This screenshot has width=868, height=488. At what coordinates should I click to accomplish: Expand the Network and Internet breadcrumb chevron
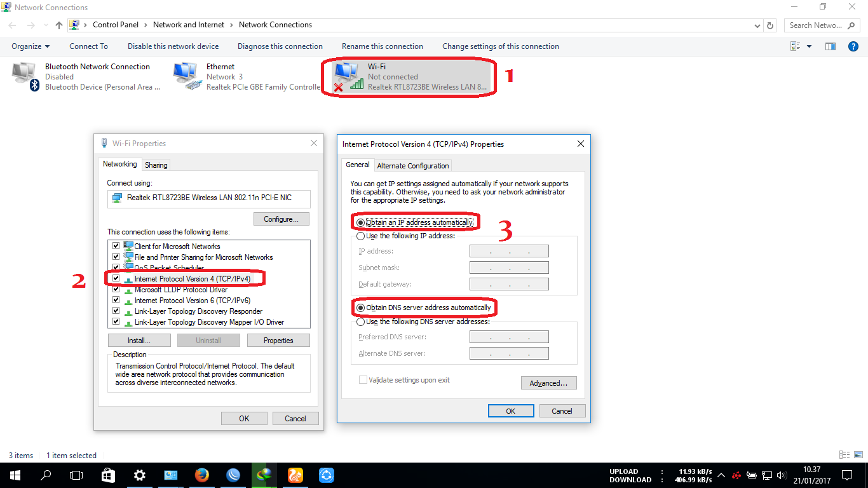(232, 25)
